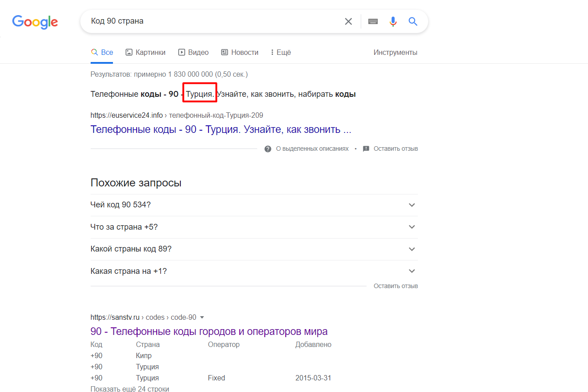This screenshot has width=588, height=392.
Task: Switch to the Картинки tab
Action: (146, 52)
